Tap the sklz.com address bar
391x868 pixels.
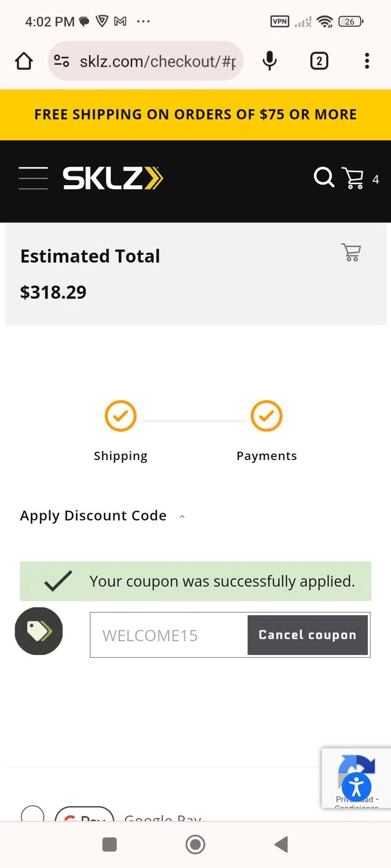(145, 61)
